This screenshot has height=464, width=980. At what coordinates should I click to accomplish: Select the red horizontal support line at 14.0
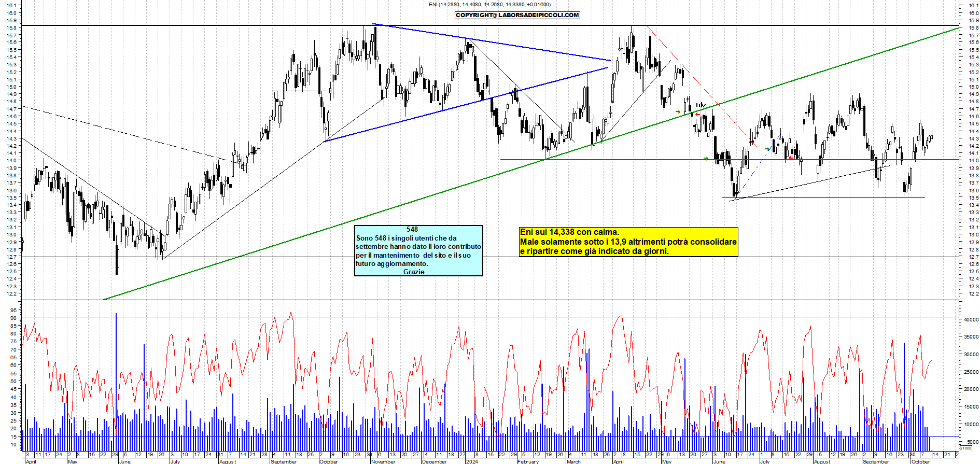click(x=729, y=160)
